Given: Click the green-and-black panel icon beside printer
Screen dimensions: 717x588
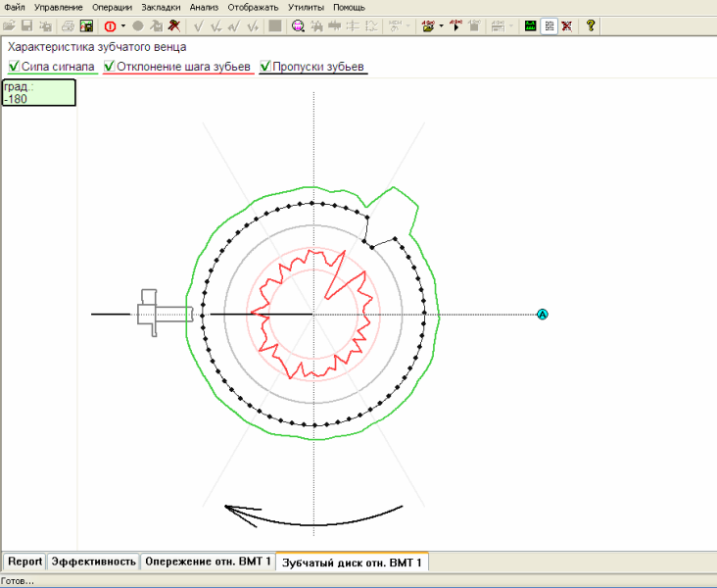Looking at the screenshot, I should (x=86, y=25).
